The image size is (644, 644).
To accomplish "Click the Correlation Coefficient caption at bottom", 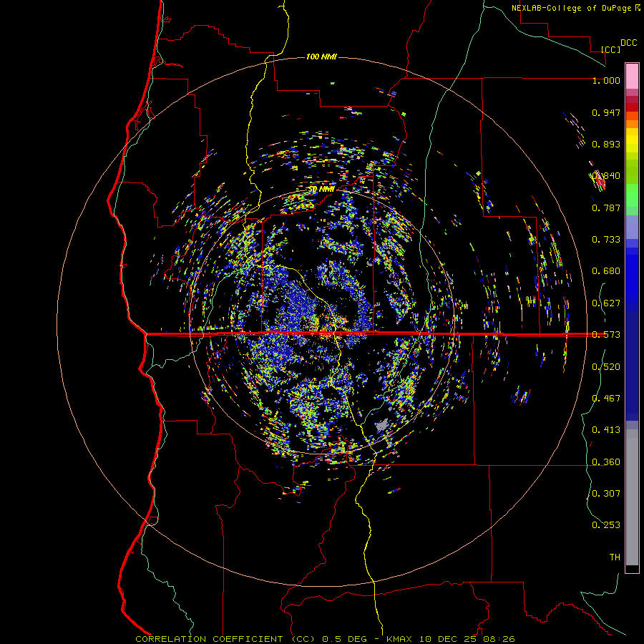I will (325, 639).
